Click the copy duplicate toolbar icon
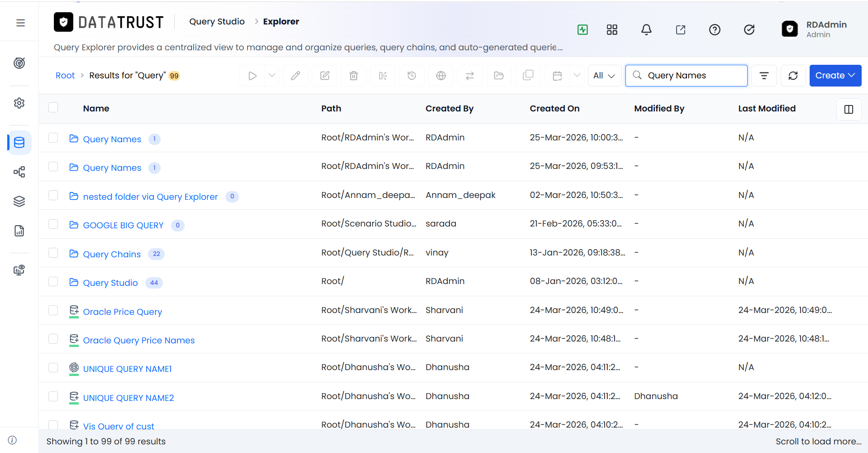Image resolution: width=868 pixels, height=453 pixels. point(528,76)
